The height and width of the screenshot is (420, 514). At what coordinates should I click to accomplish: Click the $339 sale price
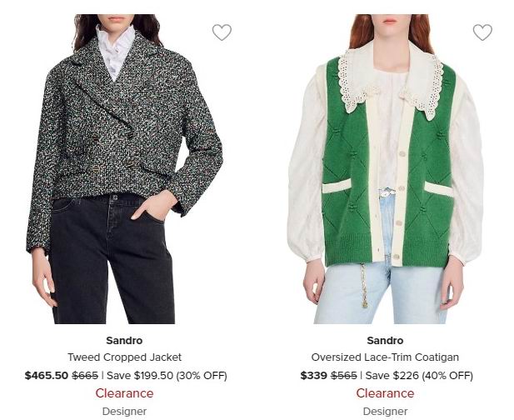pyautogui.click(x=314, y=376)
